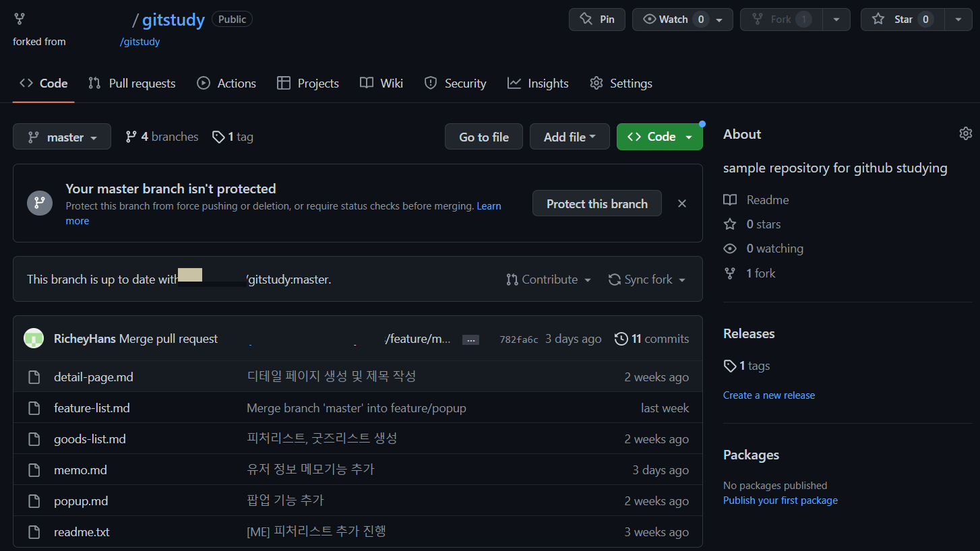Click Create a new release link
This screenshot has width=980, height=551.
[769, 395]
